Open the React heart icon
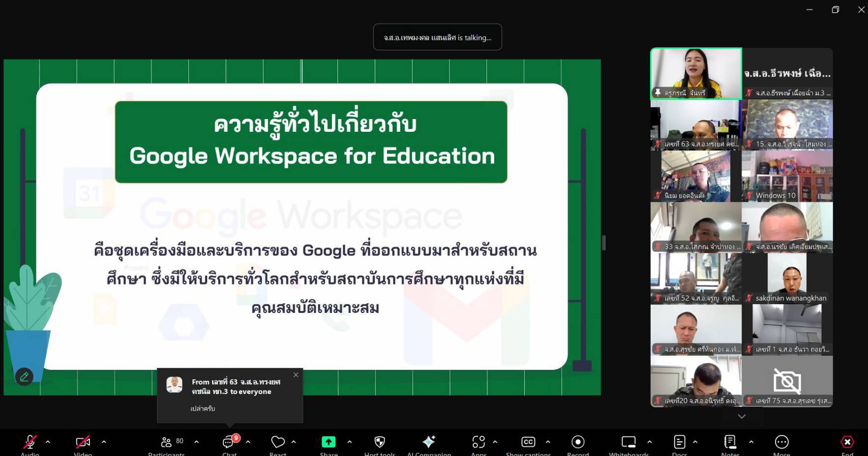The height and width of the screenshot is (456, 868). coord(278,442)
